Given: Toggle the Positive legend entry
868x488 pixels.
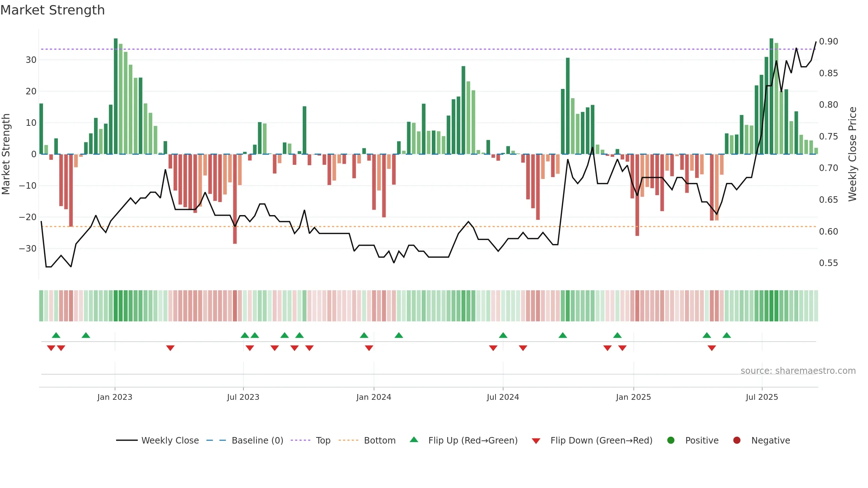Looking at the screenshot, I should point(693,440).
